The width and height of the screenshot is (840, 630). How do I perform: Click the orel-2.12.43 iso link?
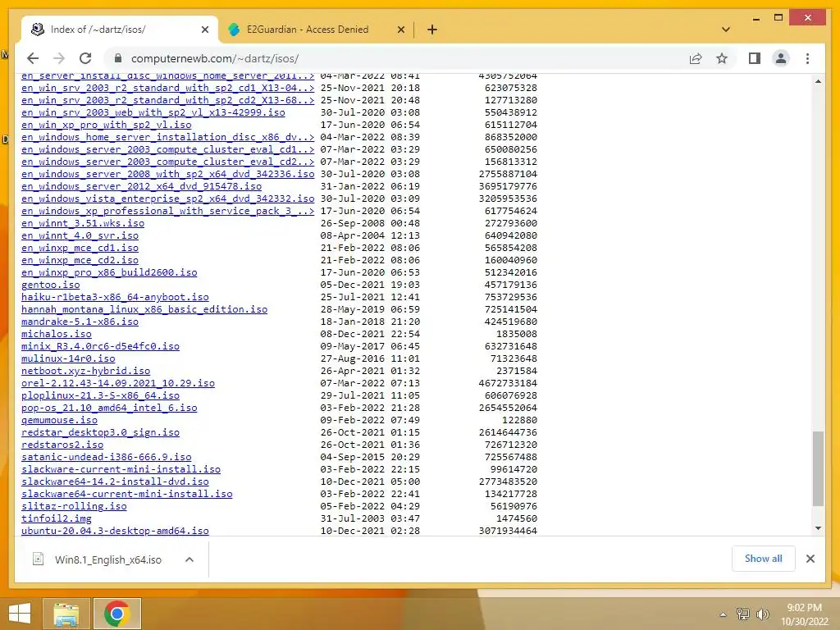tap(118, 384)
